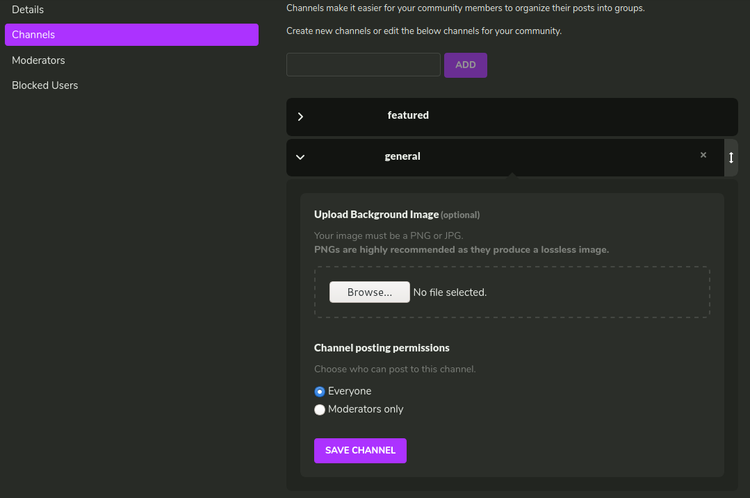The width and height of the screenshot is (750, 498).
Task: Click the 'No file selected' text
Action: [x=450, y=293]
